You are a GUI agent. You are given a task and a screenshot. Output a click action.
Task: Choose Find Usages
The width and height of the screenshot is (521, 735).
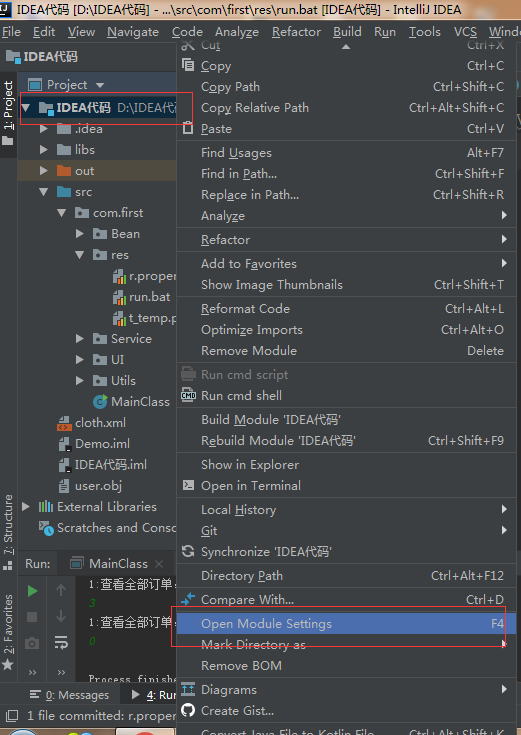[x=347, y=152]
